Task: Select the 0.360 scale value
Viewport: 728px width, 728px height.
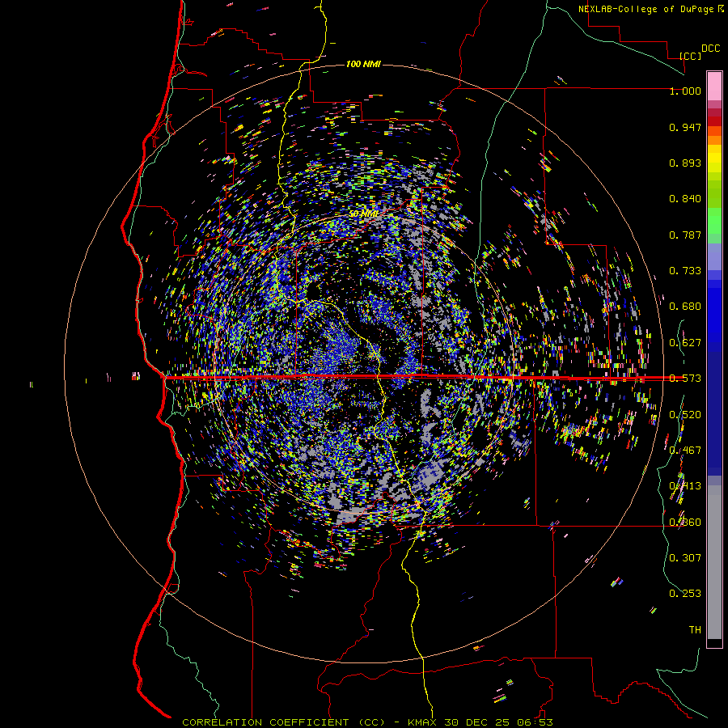Action: 685,523
